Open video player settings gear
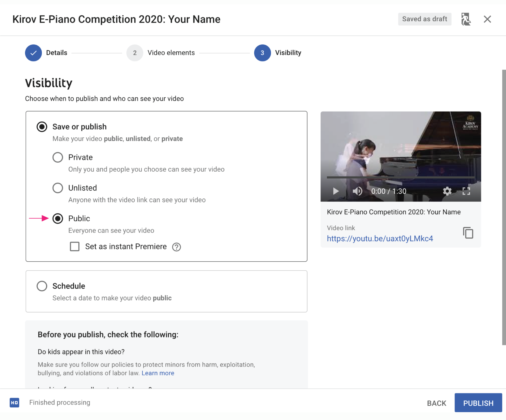Viewport: 506px width, 420px height. pos(447,191)
